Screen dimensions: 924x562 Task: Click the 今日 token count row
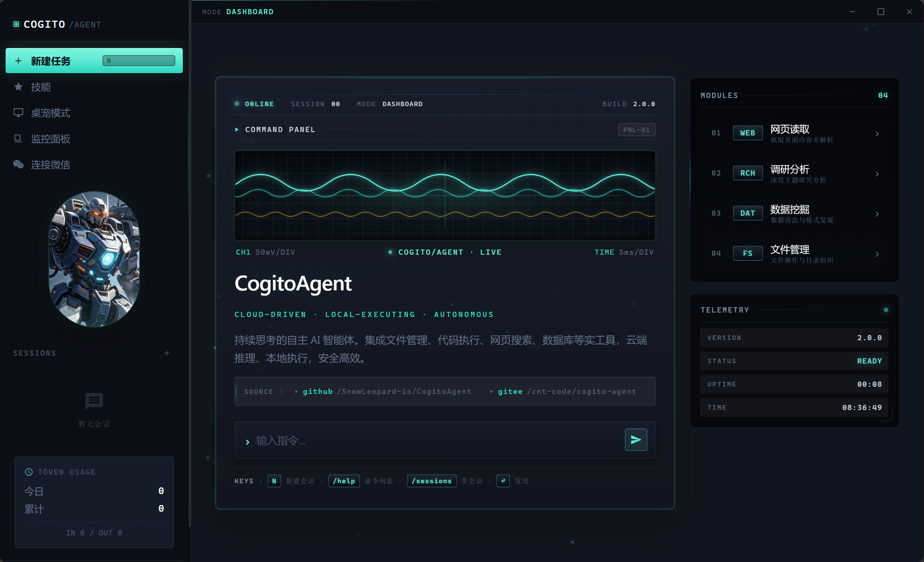click(94, 491)
